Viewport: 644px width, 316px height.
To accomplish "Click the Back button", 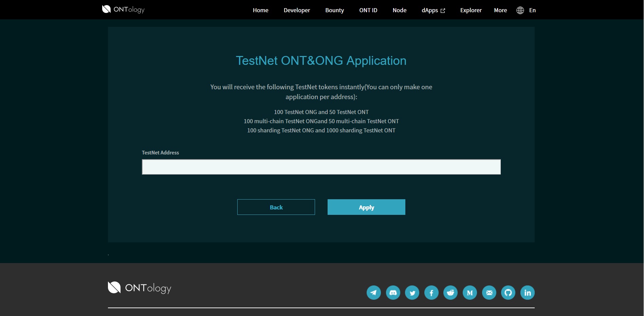I will pos(276,207).
